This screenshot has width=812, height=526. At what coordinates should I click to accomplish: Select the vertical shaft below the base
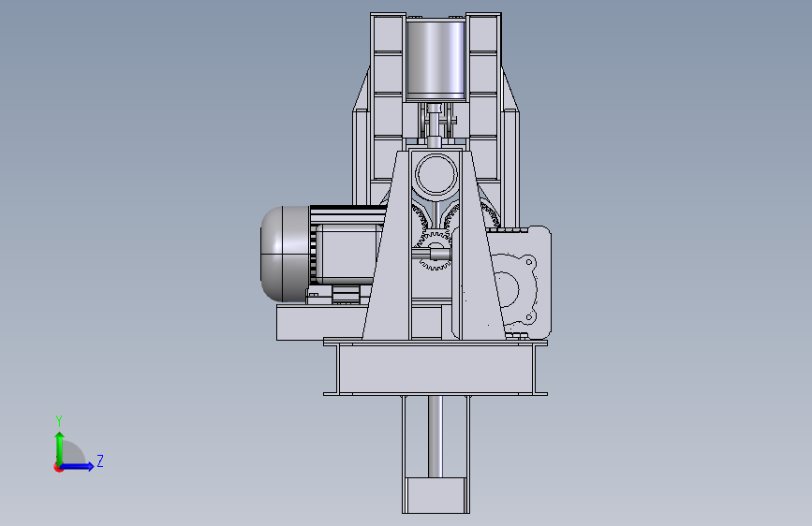point(435,436)
